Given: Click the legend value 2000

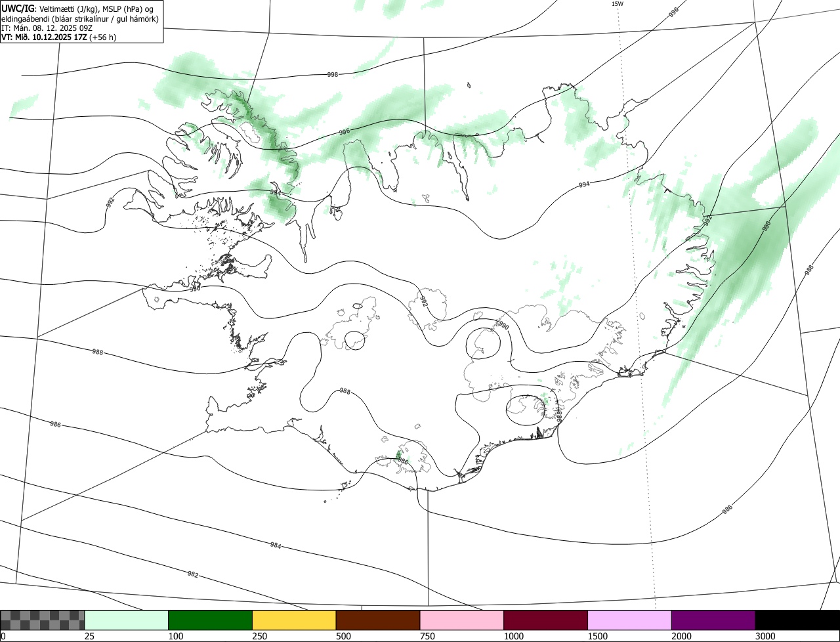Looking at the screenshot, I should tap(682, 636).
